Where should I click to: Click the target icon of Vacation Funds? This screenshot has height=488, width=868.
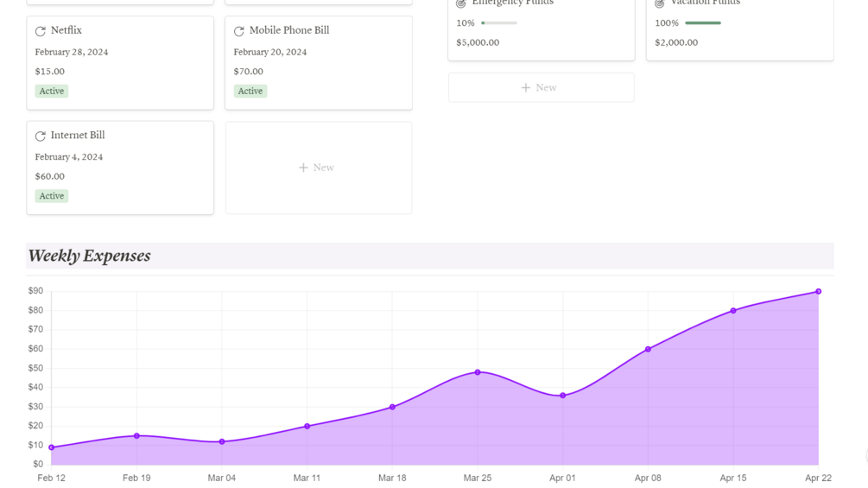(659, 3)
